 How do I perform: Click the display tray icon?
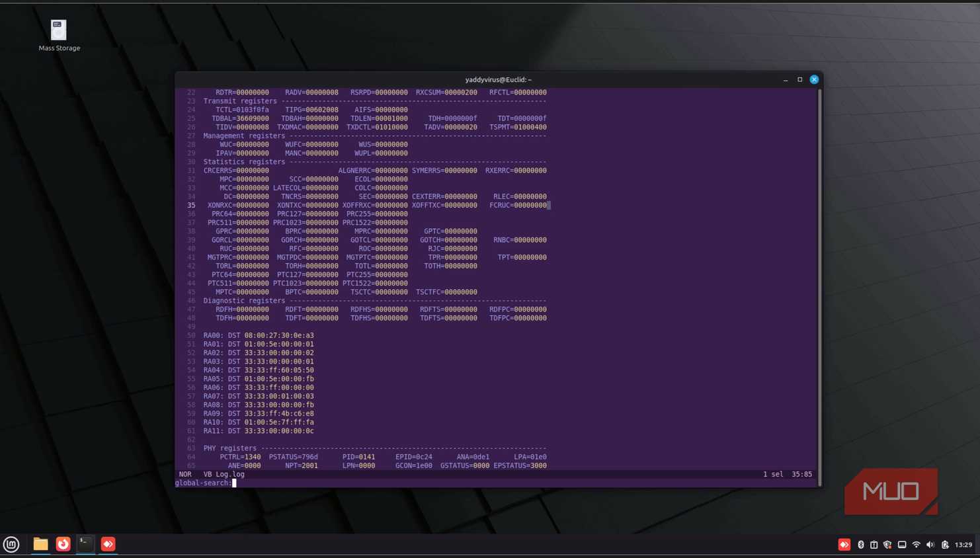point(902,545)
